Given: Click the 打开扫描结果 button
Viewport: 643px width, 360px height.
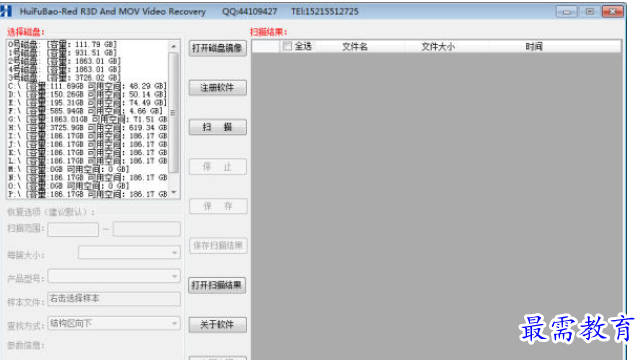Looking at the screenshot, I should [217, 285].
